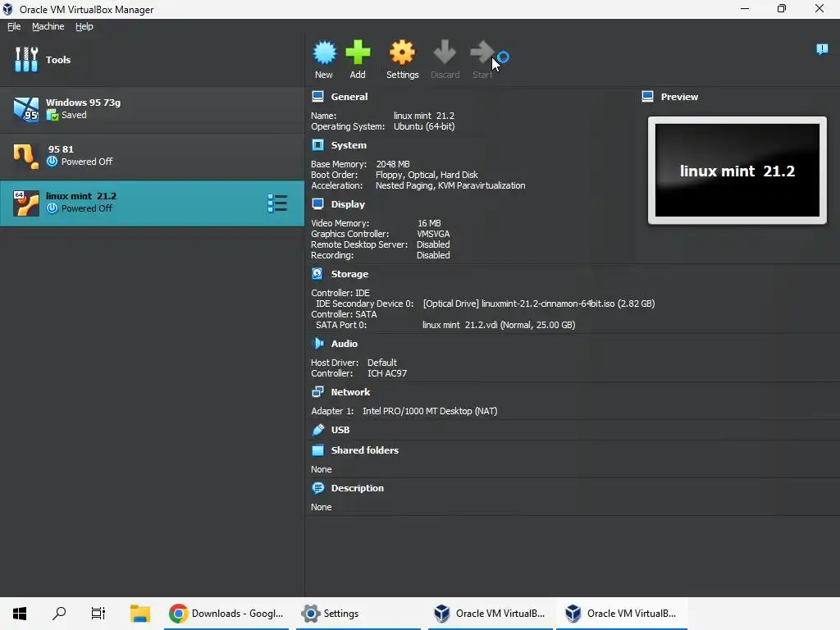This screenshot has height=630, width=840.
Task: Open the Audio settings heading link
Action: point(344,344)
